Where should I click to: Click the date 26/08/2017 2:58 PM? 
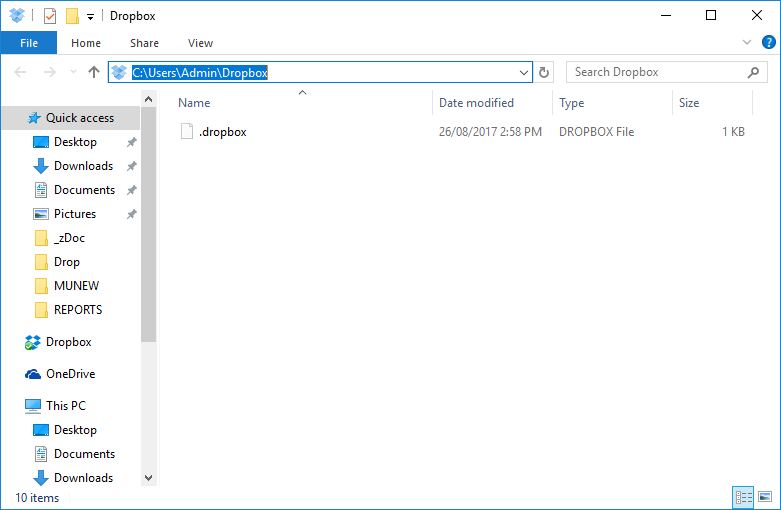click(x=490, y=132)
